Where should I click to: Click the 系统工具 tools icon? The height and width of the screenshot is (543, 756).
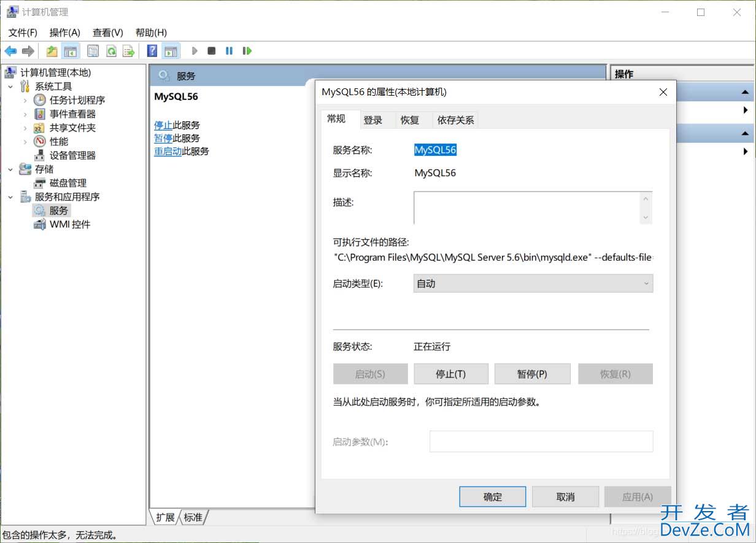click(25, 87)
